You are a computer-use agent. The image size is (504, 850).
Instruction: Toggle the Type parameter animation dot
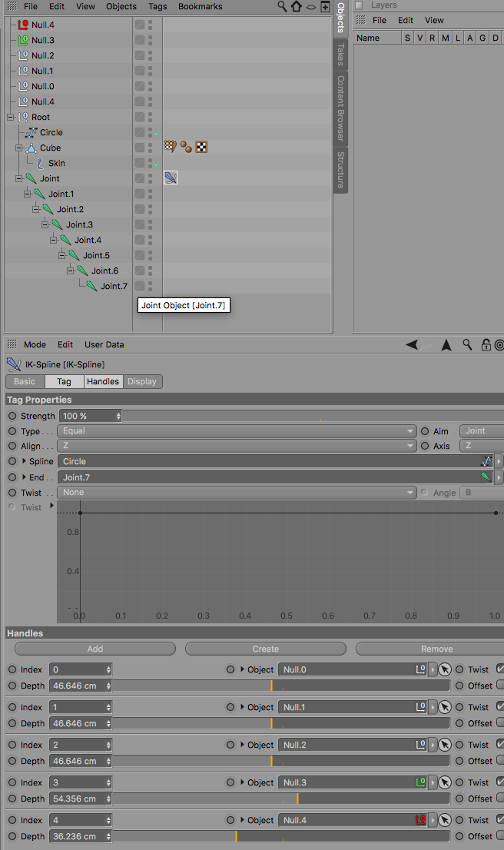pos(12,431)
